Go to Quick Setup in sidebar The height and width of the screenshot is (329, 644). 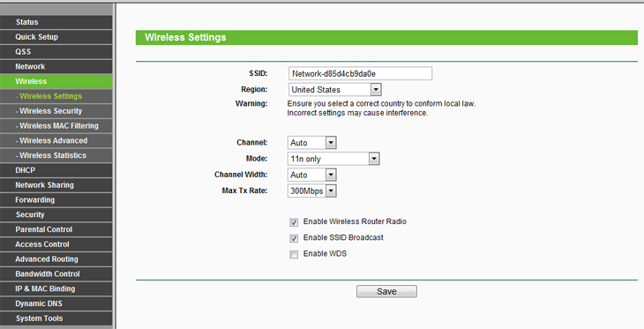click(56, 37)
